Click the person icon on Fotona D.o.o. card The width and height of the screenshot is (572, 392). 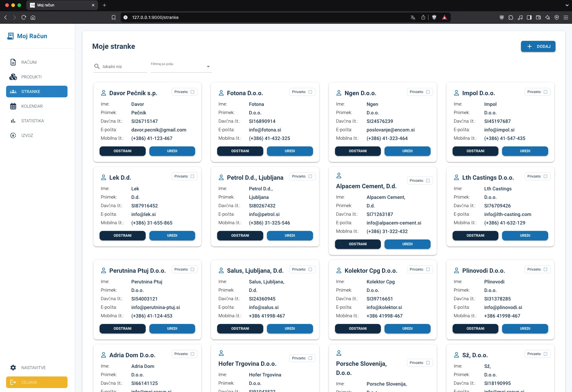[x=221, y=93]
